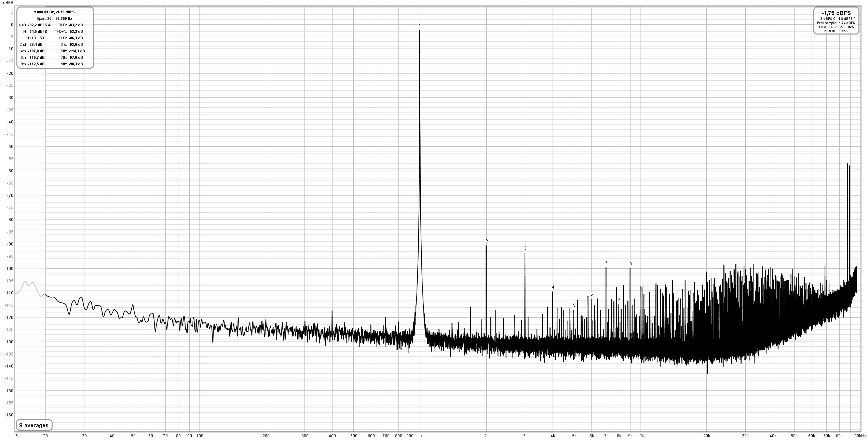Click the '-100' level axis label
Viewport: 868px width, 440px height.
click(9, 269)
